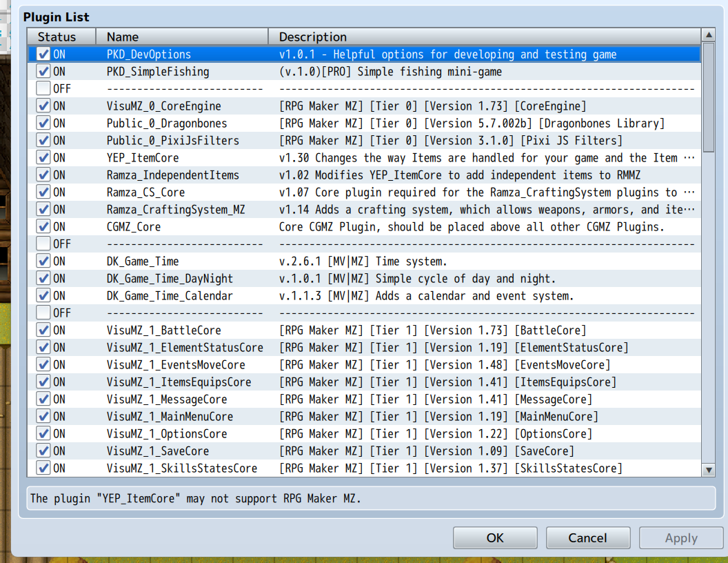728x563 pixels.
Task: Click the 'Pixi JS Filters' description
Action: point(450,140)
